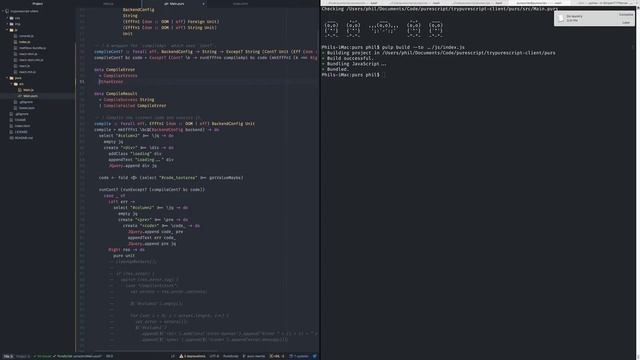Click the pulp build command line in Terminal

tap(393, 47)
